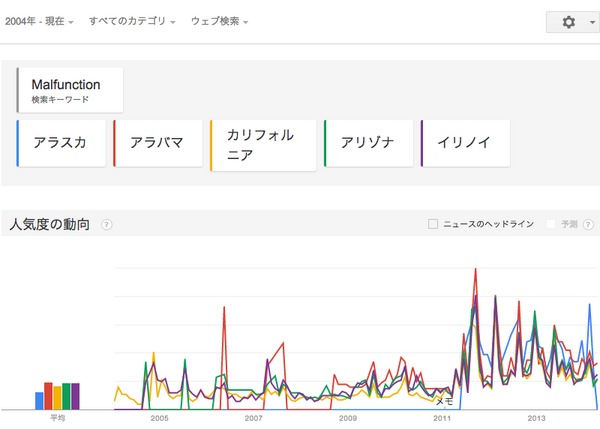Click help icon beside 人気度の動向
600x429 pixels.
(x=107, y=225)
